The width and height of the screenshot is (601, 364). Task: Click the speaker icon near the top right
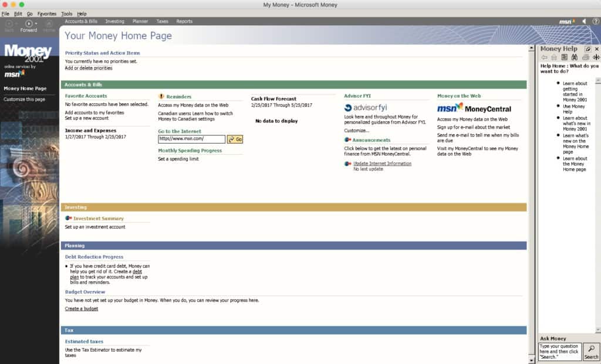point(583,21)
